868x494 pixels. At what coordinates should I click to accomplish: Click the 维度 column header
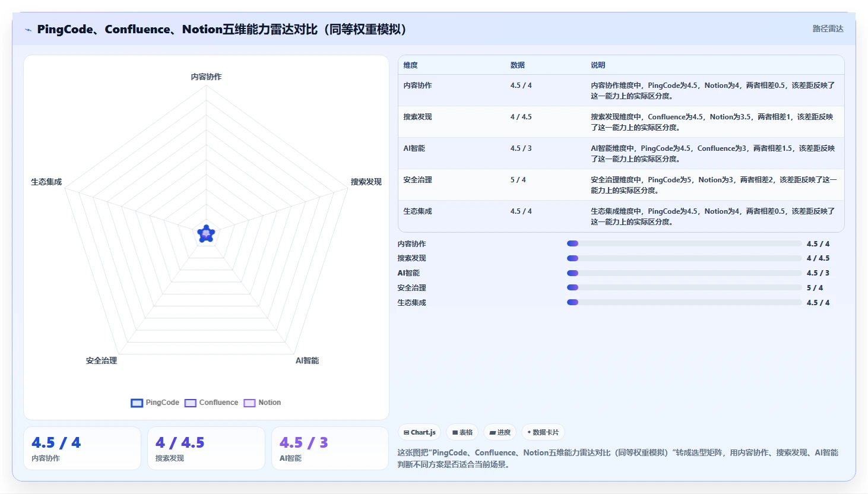click(x=411, y=65)
